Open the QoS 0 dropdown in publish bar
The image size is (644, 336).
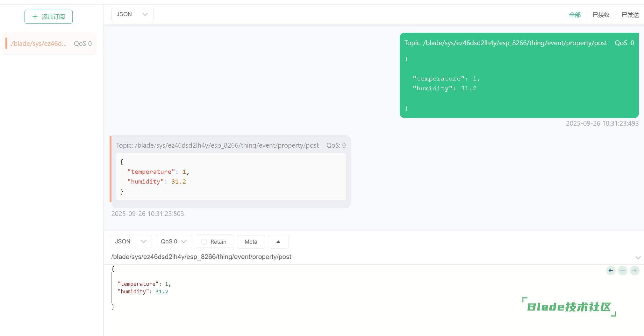pos(174,241)
